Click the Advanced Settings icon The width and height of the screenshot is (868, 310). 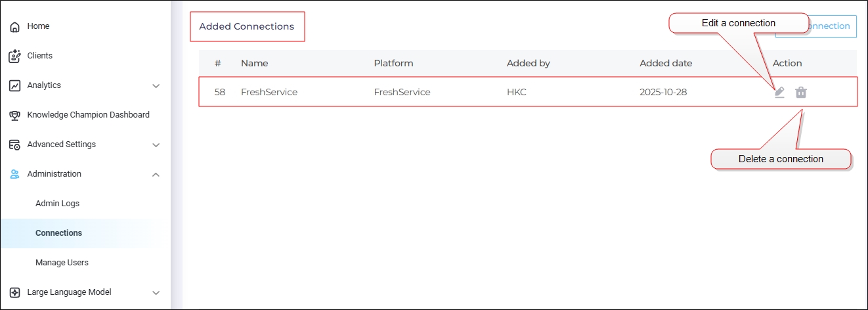14,144
